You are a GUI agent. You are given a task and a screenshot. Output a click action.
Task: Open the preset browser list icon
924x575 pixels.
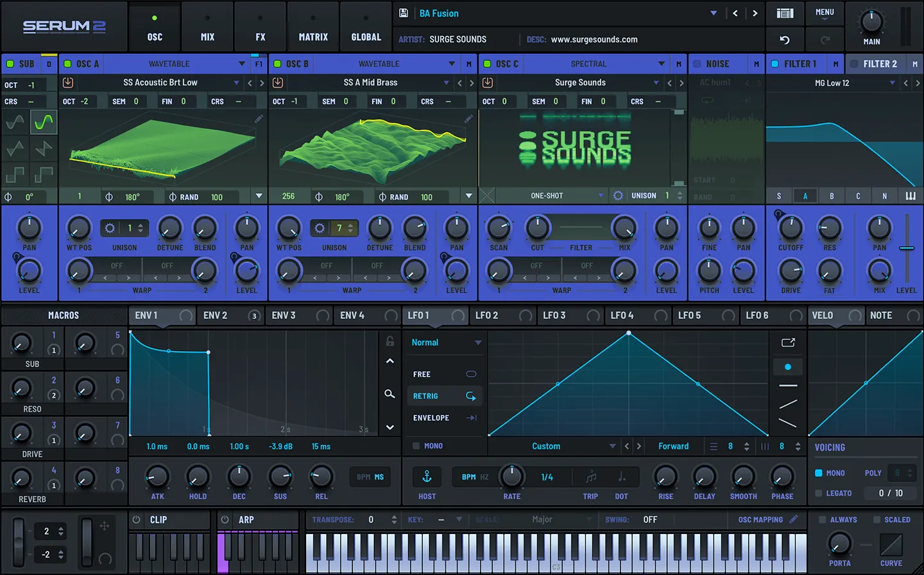tap(785, 13)
